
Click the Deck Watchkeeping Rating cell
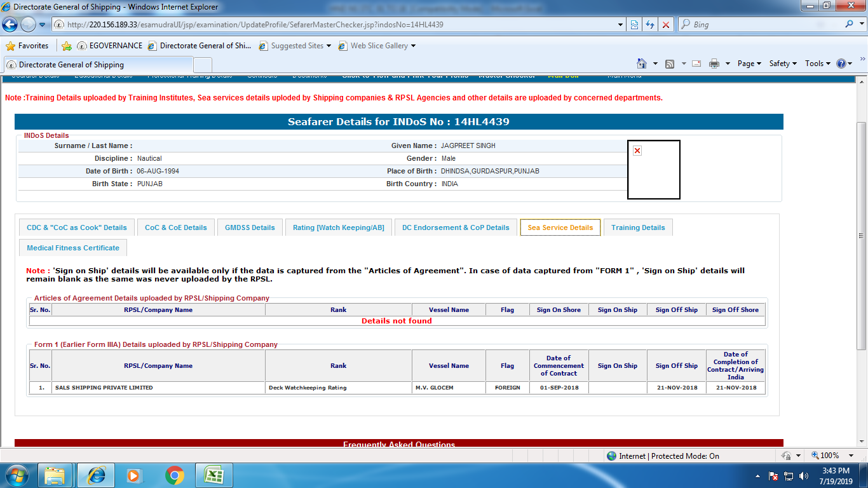pyautogui.click(x=339, y=388)
